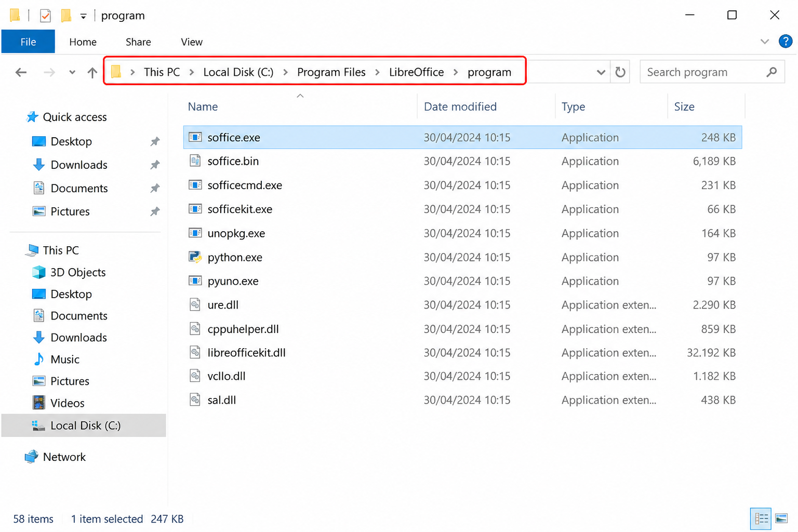This screenshot has width=798, height=532.
Task: Go up one folder level
Action: [x=92, y=72]
